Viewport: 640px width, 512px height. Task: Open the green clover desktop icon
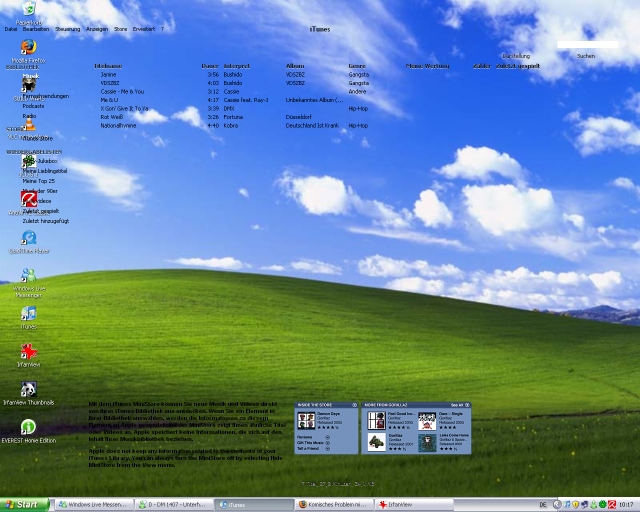[29, 161]
